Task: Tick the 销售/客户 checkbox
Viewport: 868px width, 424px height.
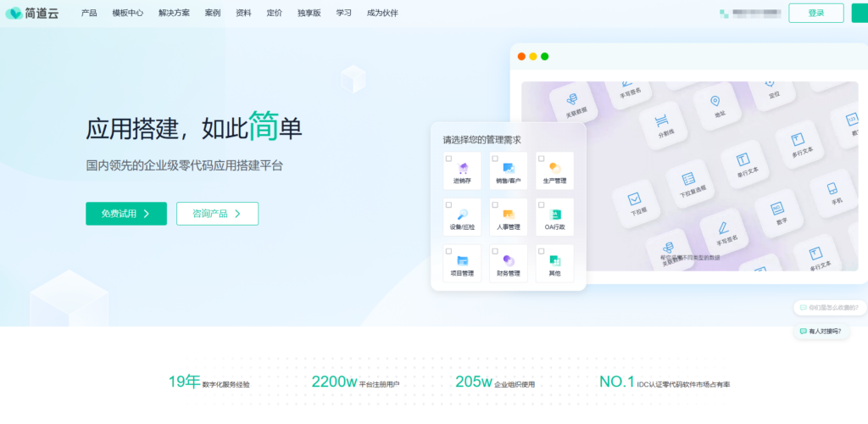Action: click(495, 159)
